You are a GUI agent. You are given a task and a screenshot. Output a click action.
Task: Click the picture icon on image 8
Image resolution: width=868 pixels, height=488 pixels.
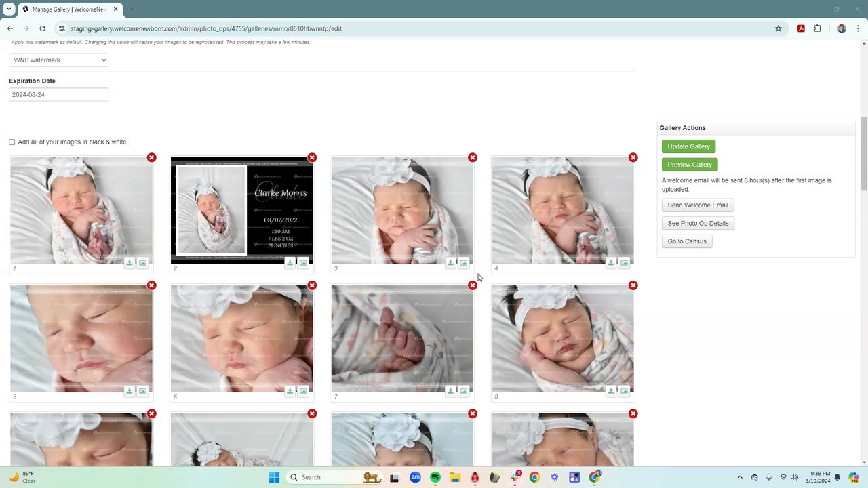click(624, 390)
